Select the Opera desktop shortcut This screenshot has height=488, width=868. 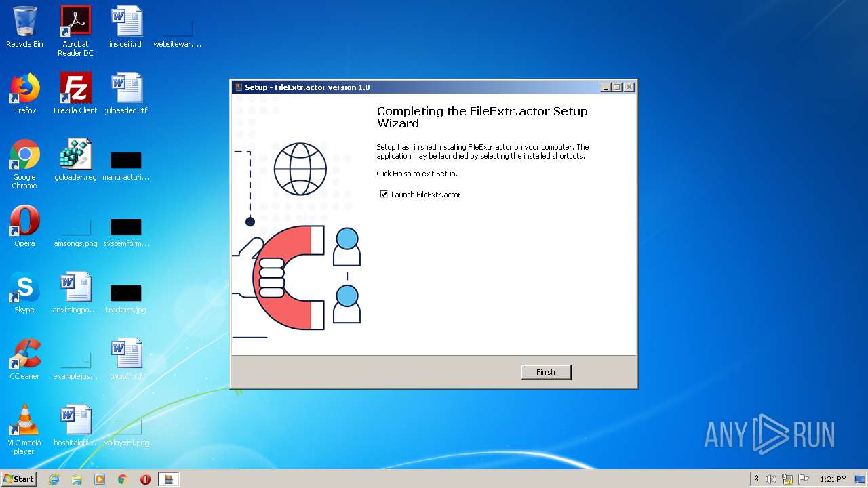click(x=24, y=226)
